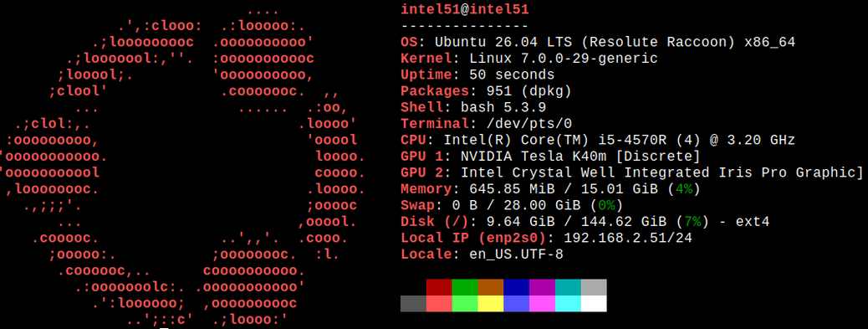Click the bright cyan color swatch
868x329 pixels.
click(568, 304)
